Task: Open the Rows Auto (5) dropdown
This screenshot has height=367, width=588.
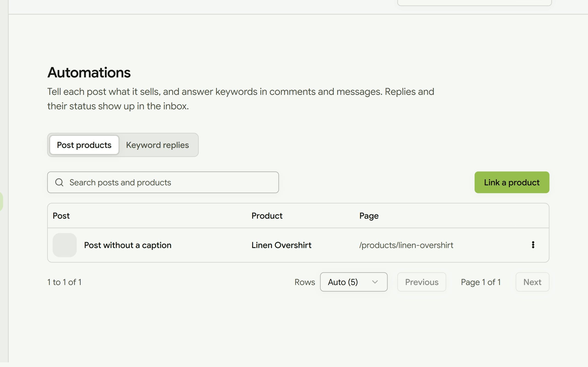Action: tap(353, 282)
